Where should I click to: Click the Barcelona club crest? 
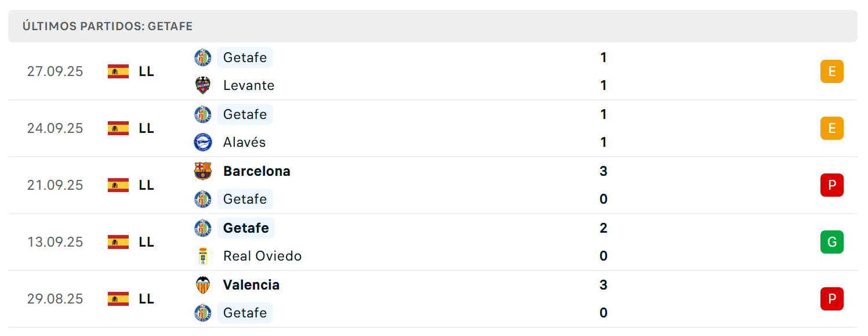pos(203,171)
